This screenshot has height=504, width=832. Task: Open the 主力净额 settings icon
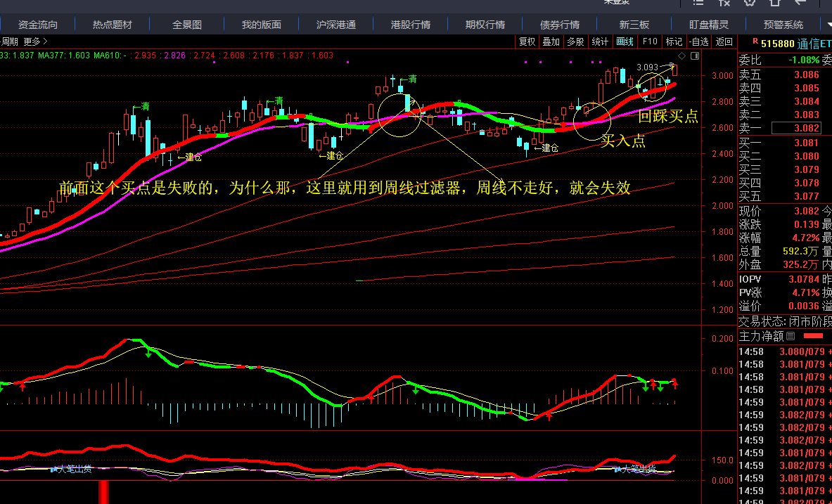point(791,336)
